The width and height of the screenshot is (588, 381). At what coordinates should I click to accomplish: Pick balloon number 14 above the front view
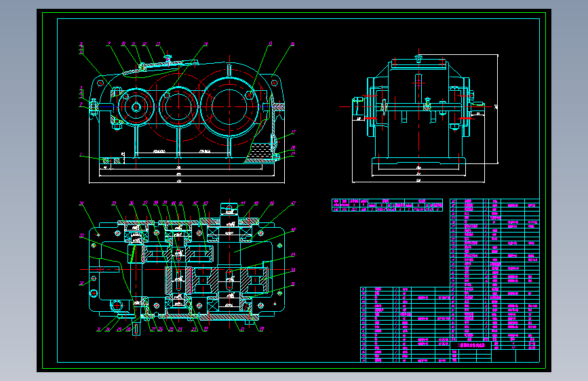pos(205,44)
